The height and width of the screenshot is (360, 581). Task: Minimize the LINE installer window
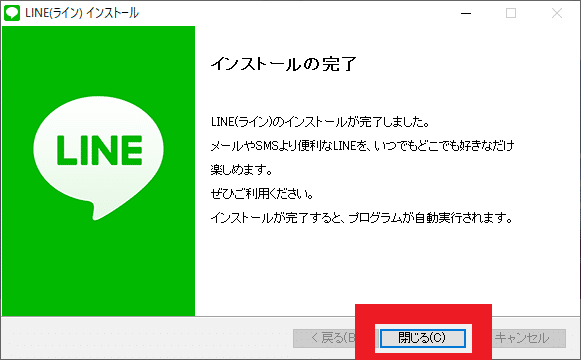[466, 13]
